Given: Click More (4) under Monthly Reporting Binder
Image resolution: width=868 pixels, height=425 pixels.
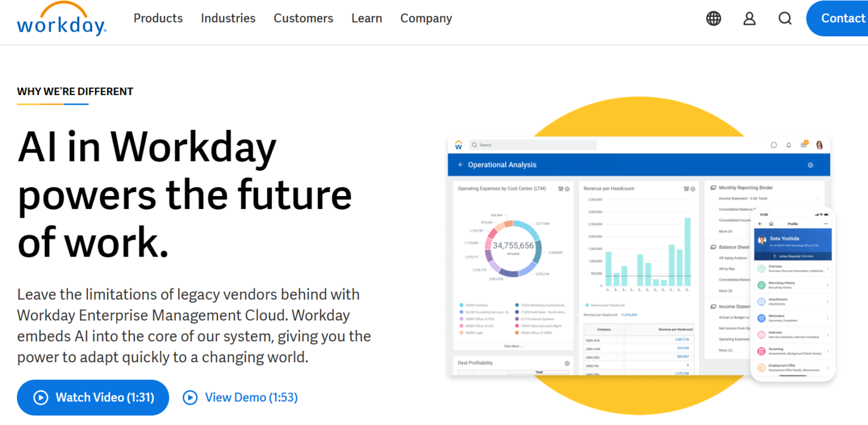Looking at the screenshot, I should click(726, 231).
